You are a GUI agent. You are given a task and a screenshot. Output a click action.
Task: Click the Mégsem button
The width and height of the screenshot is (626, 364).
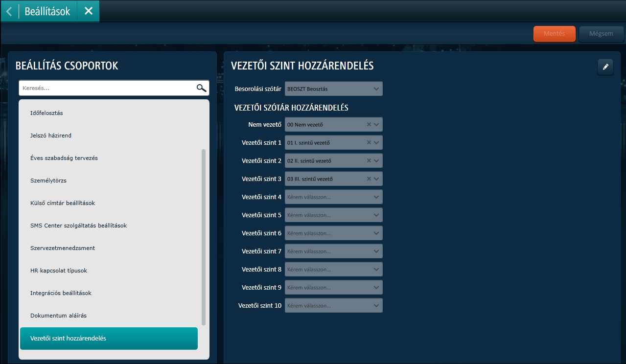pos(601,34)
